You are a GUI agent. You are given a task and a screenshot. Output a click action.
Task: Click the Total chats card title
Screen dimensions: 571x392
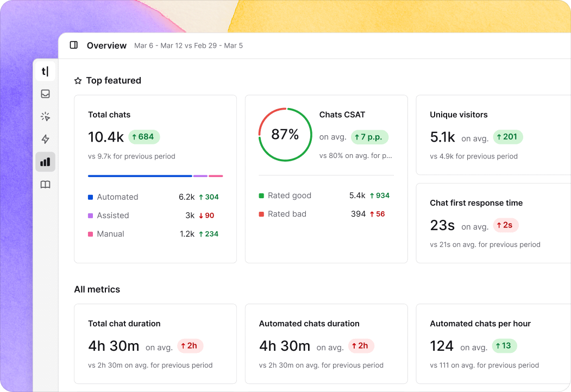tap(109, 115)
